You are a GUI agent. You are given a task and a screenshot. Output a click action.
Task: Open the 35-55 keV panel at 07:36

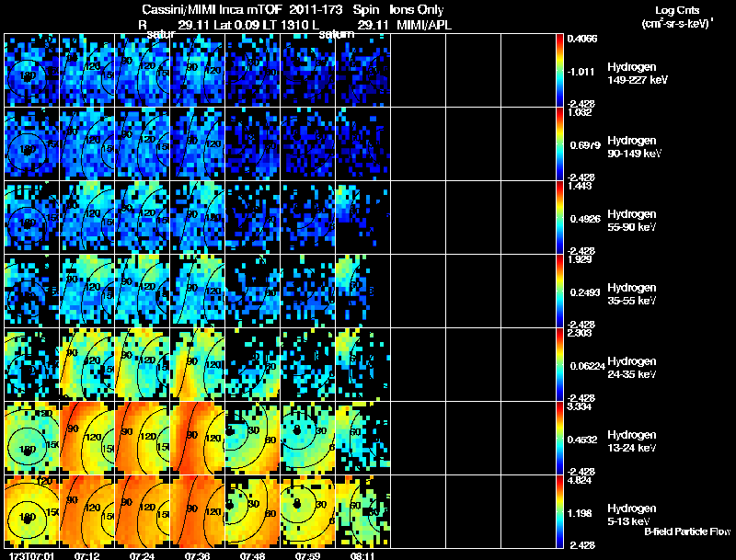coord(197,291)
